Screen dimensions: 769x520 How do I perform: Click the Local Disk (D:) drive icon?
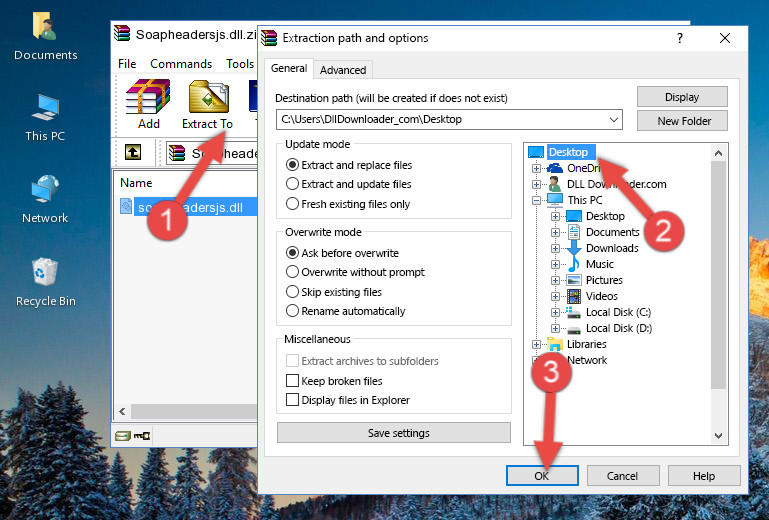[574, 329]
